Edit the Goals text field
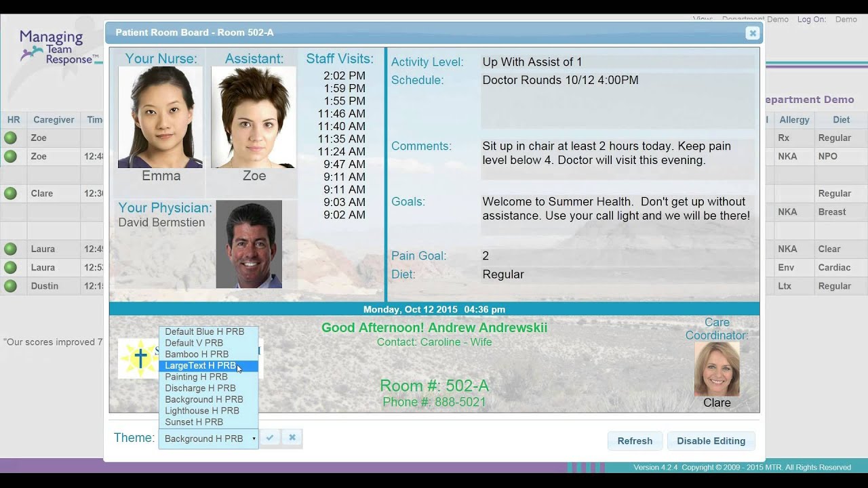 pyautogui.click(x=618, y=215)
